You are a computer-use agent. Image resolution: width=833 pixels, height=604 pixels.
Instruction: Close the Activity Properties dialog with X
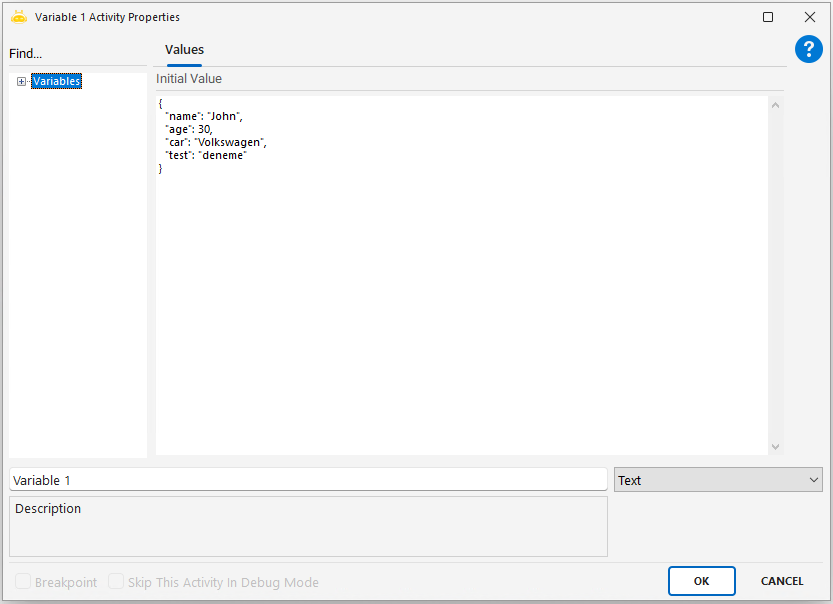pos(810,17)
